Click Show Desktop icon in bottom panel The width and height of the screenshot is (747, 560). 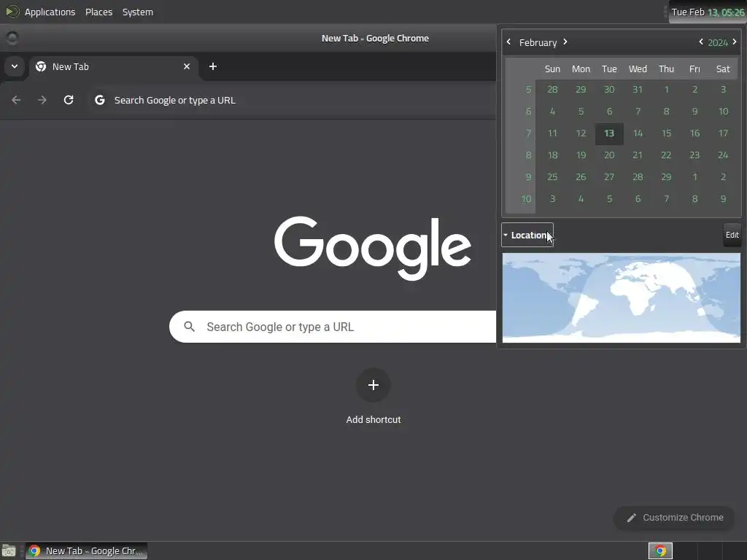point(9,551)
